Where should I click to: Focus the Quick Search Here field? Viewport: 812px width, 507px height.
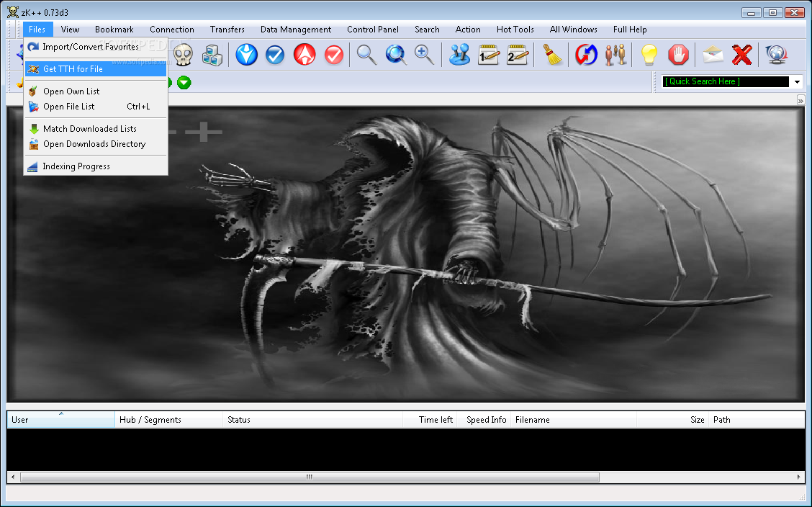tap(726, 82)
